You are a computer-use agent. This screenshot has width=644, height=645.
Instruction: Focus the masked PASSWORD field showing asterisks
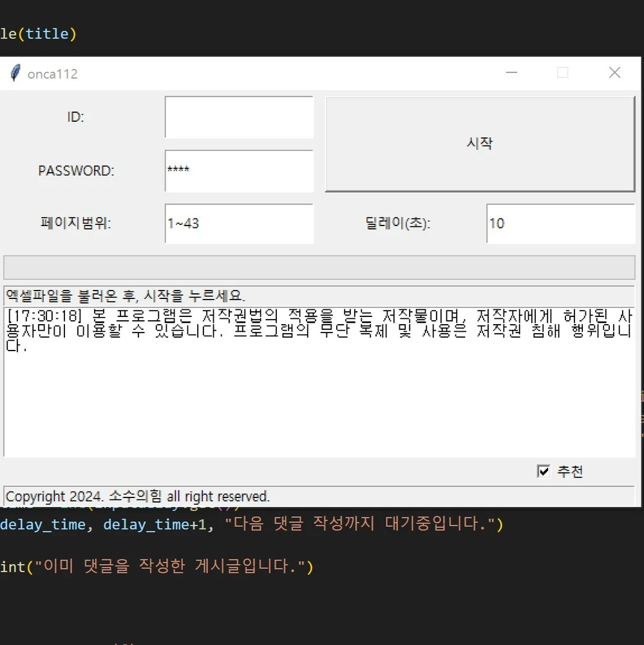pyautogui.click(x=239, y=171)
